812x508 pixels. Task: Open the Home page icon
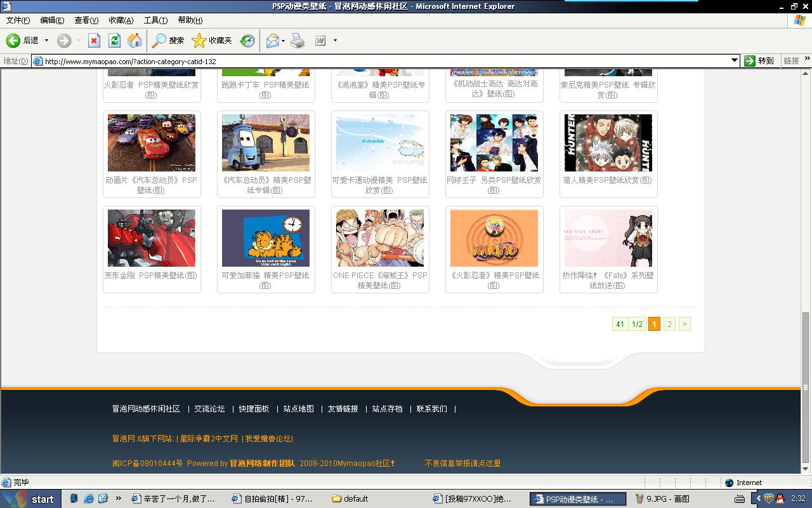click(x=134, y=41)
